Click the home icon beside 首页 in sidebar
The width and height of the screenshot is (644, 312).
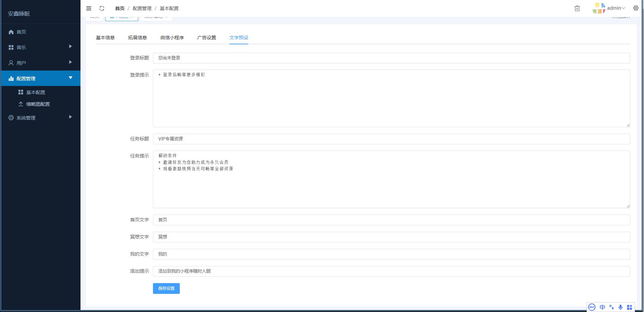point(11,32)
